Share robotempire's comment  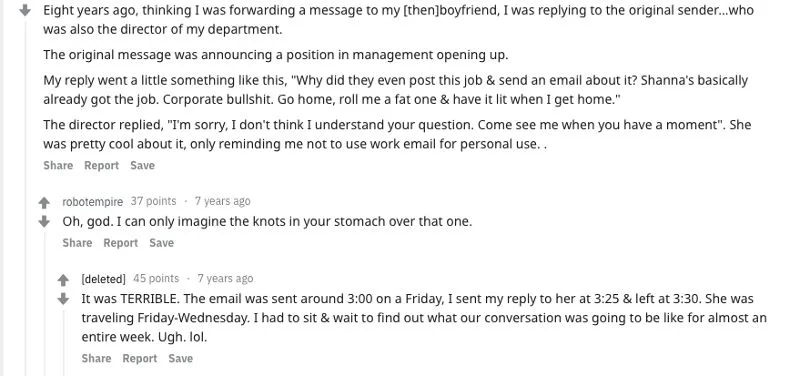(77, 243)
